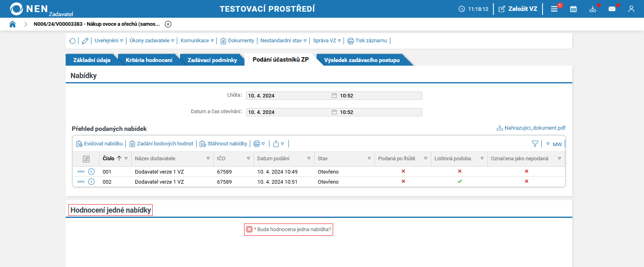644x267 pixels.
Task: Open the Číslo column filter arrow
Action: 126,158
